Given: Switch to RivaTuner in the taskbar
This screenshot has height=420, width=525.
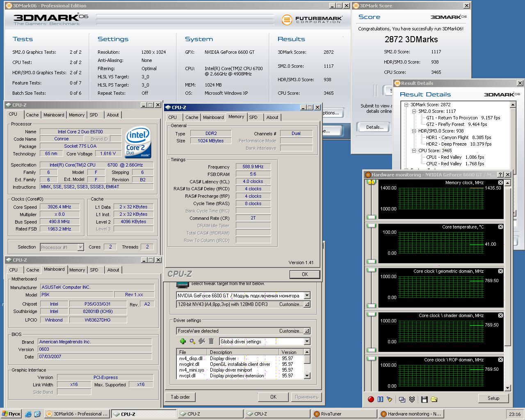Looking at the screenshot, I should (x=344, y=414).
